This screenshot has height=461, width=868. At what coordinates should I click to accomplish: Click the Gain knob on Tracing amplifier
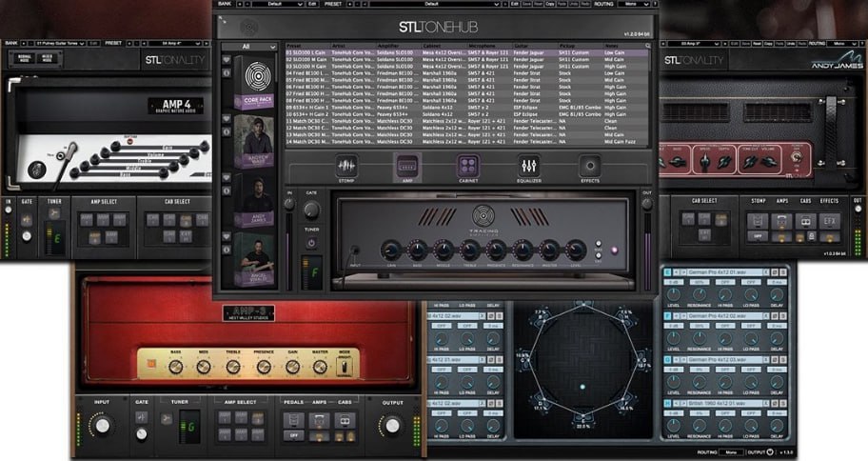coord(389,250)
